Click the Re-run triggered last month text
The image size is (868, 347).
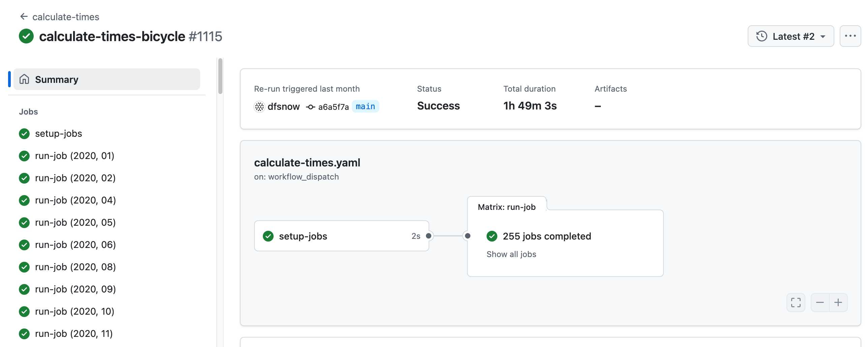pyautogui.click(x=307, y=89)
